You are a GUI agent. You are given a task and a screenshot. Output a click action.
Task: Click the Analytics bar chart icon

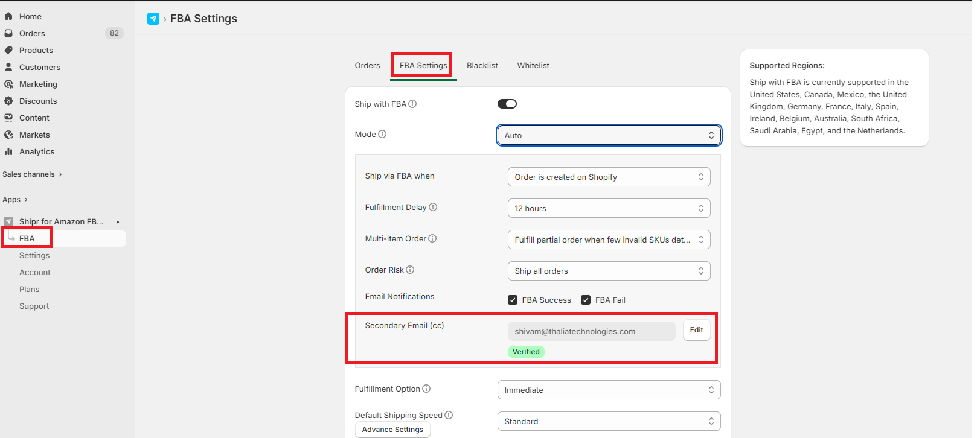point(8,151)
